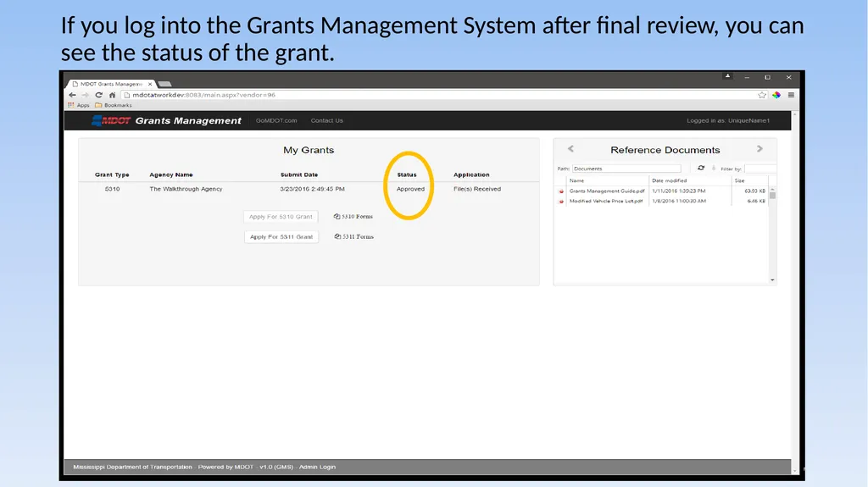Open the Chrome hamburger menu
Viewport: 868px width, 487px height.
click(791, 95)
